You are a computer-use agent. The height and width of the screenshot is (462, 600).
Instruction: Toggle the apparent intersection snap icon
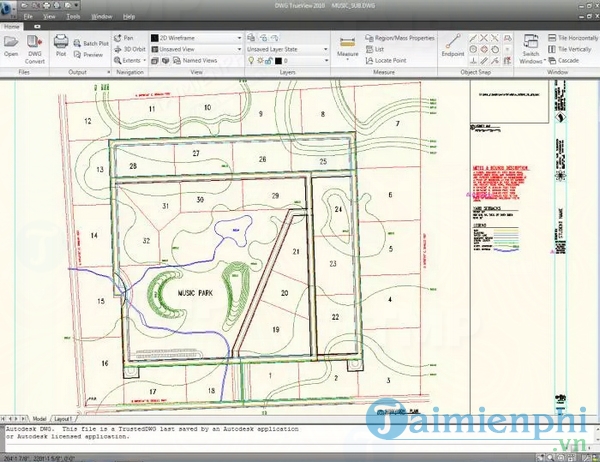pyautogui.click(x=495, y=38)
